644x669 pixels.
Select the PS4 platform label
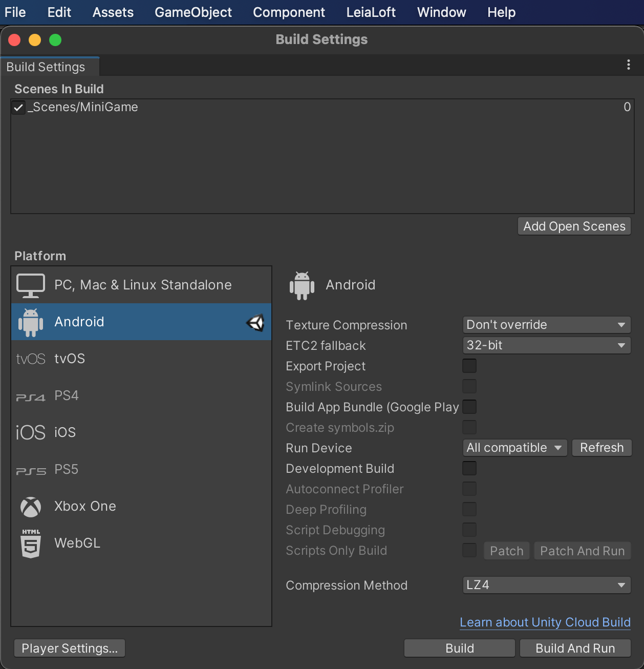coord(67,395)
